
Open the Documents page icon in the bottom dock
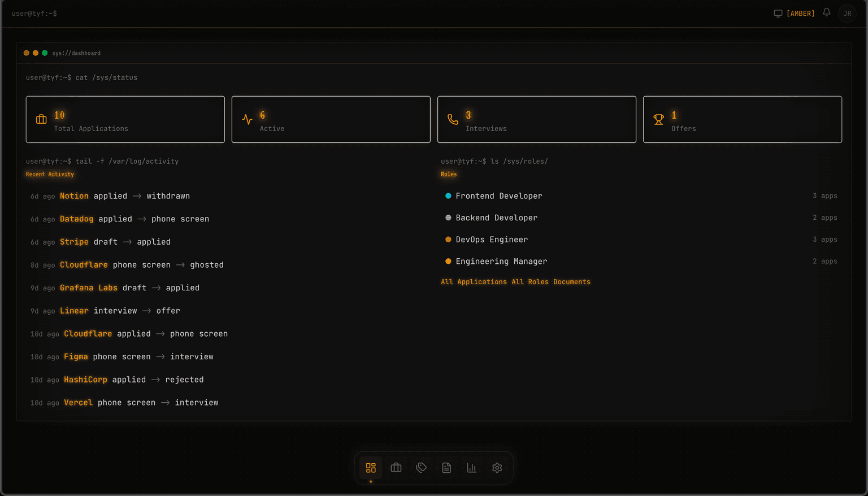pyautogui.click(x=446, y=467)
